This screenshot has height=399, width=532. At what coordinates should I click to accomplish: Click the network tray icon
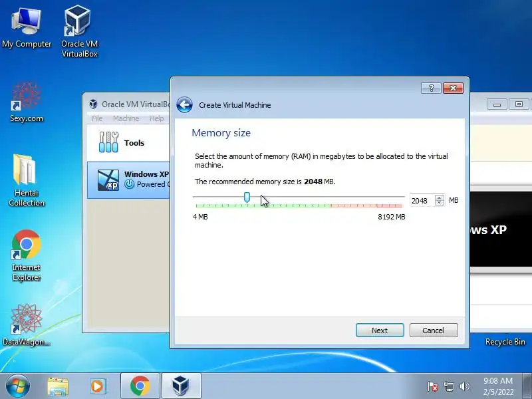click(448, 386)
